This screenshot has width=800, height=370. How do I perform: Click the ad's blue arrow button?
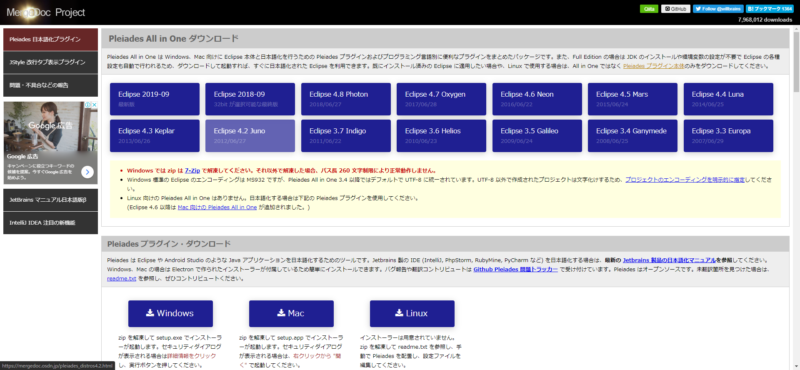87,172
